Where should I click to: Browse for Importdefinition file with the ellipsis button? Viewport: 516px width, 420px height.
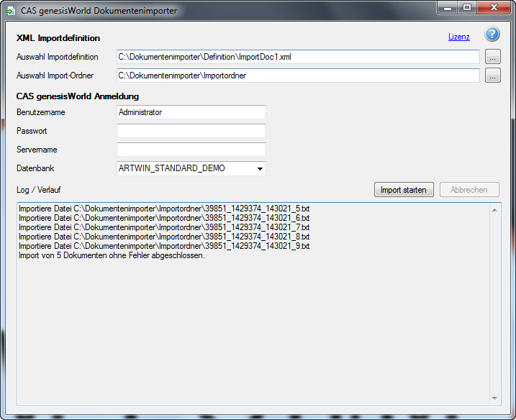[x=493, y=57]
